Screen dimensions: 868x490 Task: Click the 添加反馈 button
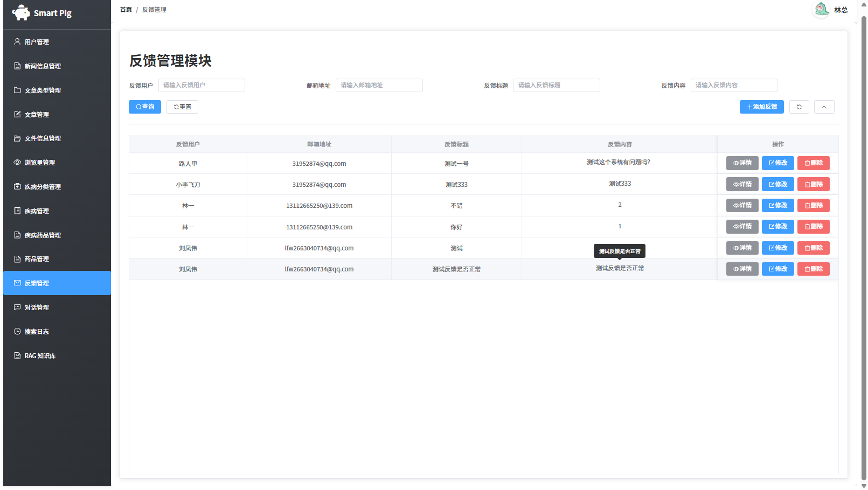pos(762,107)
